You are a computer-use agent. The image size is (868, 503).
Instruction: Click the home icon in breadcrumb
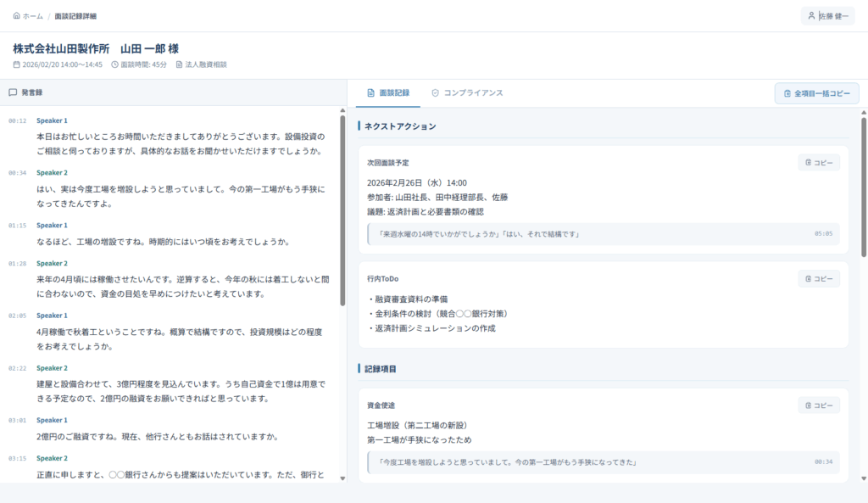pyautogui.click(x=17, y=16)
